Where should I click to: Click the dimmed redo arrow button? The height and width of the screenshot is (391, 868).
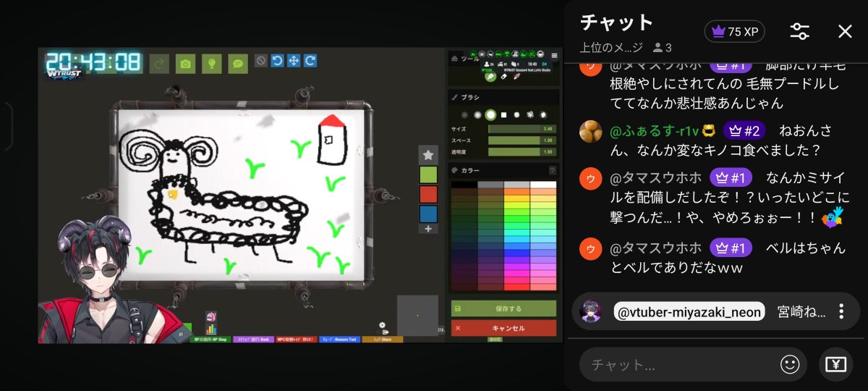coord(160,64)
